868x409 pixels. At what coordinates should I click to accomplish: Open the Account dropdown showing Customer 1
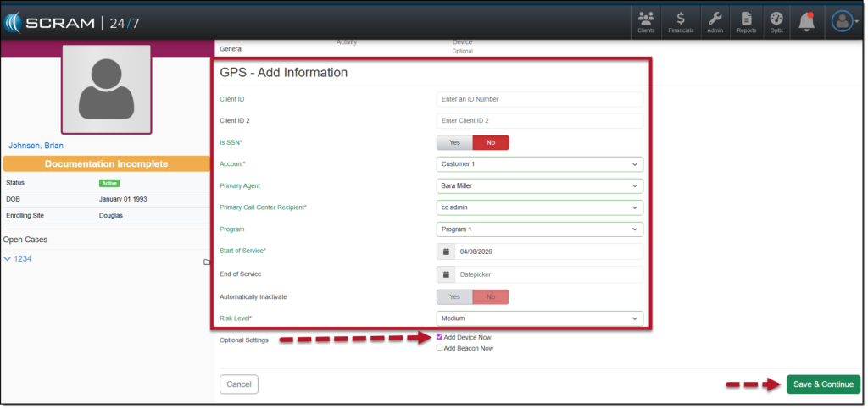539,164
